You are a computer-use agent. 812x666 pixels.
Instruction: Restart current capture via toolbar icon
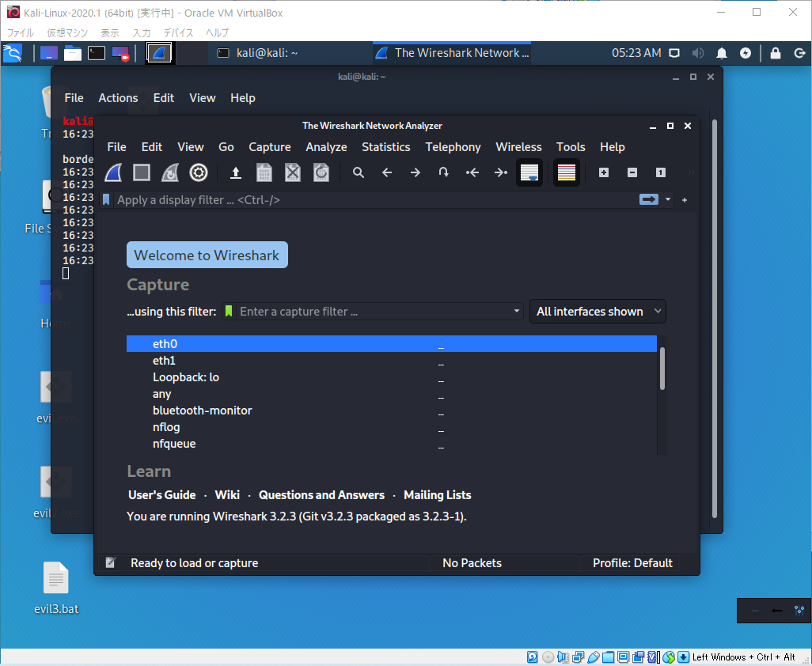170,172
